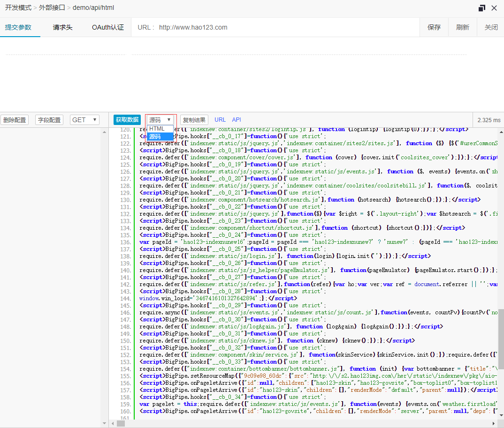Click code panel vertical scroll up arrow
504x428 pixels.
501,132
